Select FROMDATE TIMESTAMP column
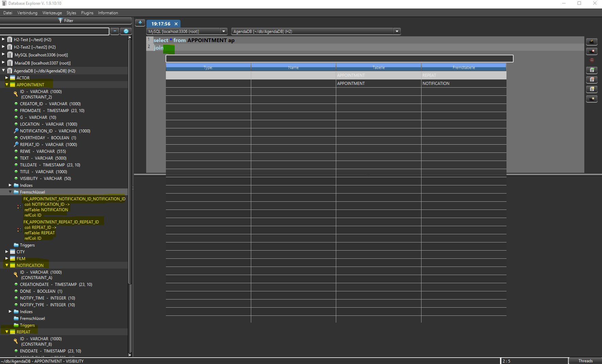 [52, 111]
